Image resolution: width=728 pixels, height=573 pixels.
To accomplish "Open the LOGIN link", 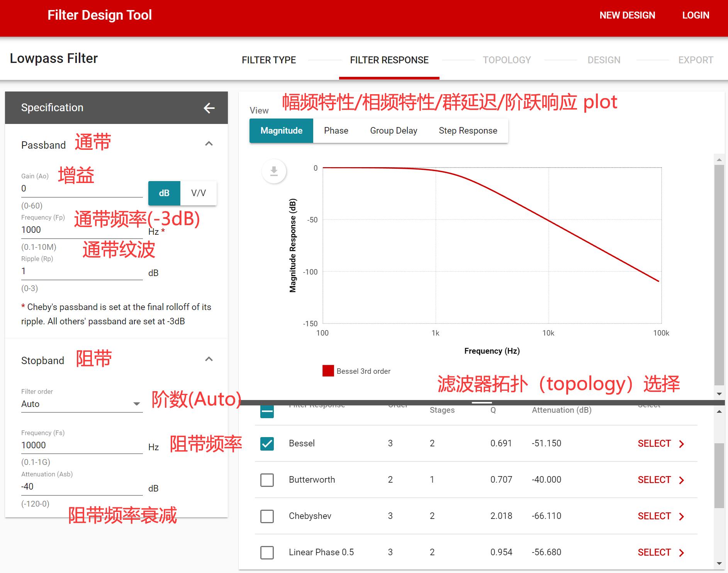I will pyautogui.click(x=696, y=15).
